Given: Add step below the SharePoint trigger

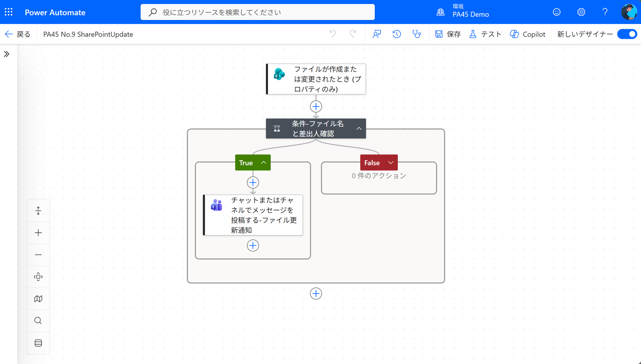Looking at the screenshot, I should coord(316,107).
